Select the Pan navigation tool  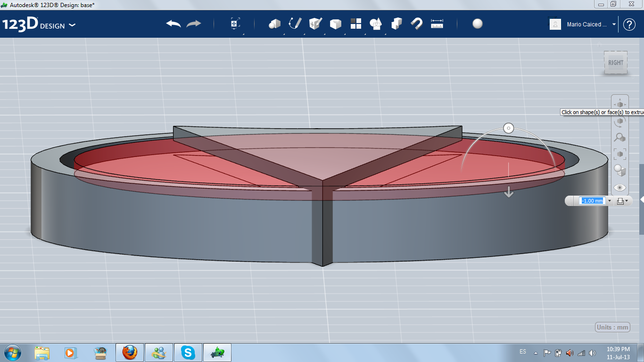click(x=620, y=104)
